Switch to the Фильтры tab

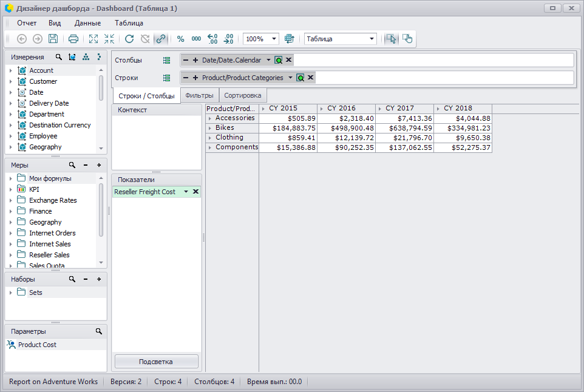pyautogui.click(x=199, y=95)
